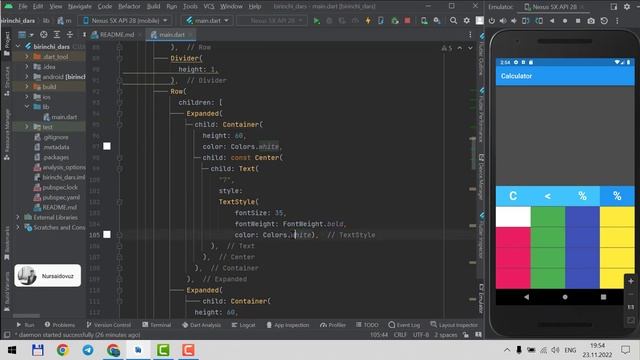Click emulator toolbar Home circle
Viewport: 640px width, 360px height.
(565, 20)
